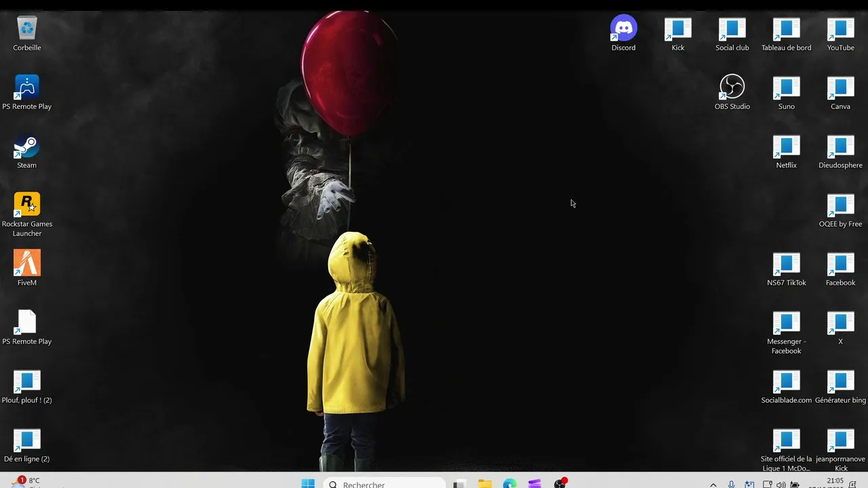Open File Explorer from the taskbar

pyautogui.click(x=485, y=484)
